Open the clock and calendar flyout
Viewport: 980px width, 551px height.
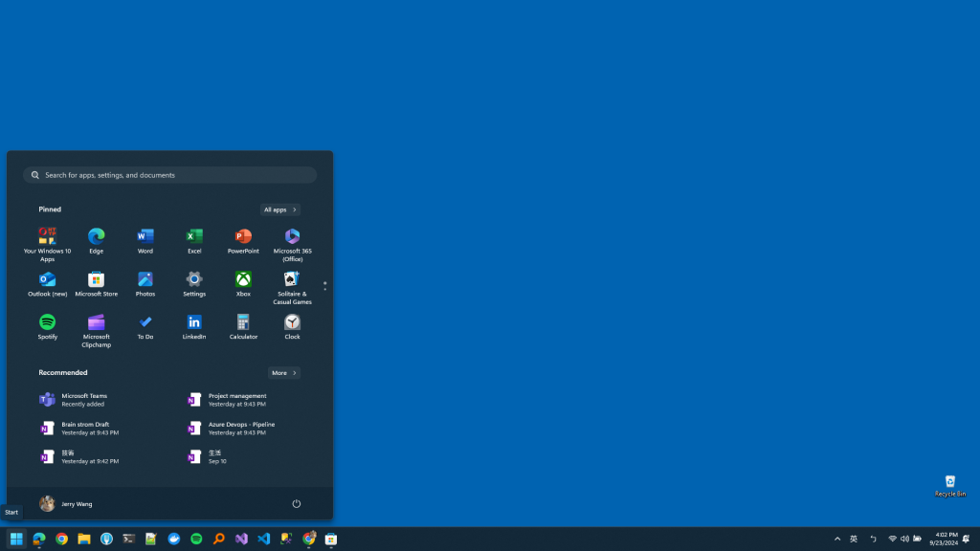click(944, 539)
